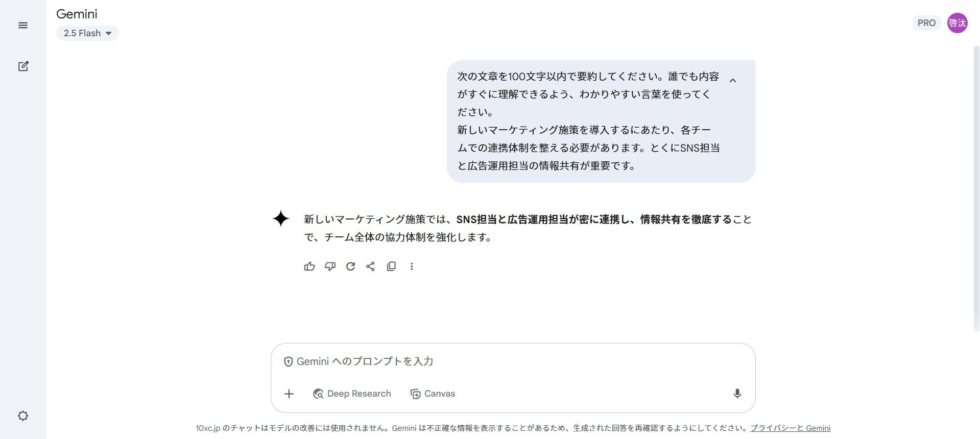This screenshot has height=439, width=980.
Task: Give a thumbs up on the response
Action: click(309, 266)
